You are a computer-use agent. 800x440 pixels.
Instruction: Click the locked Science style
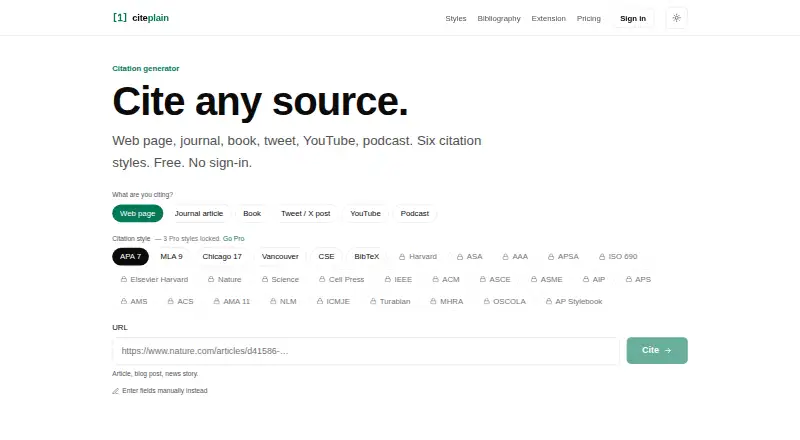(x=280, y=280)
